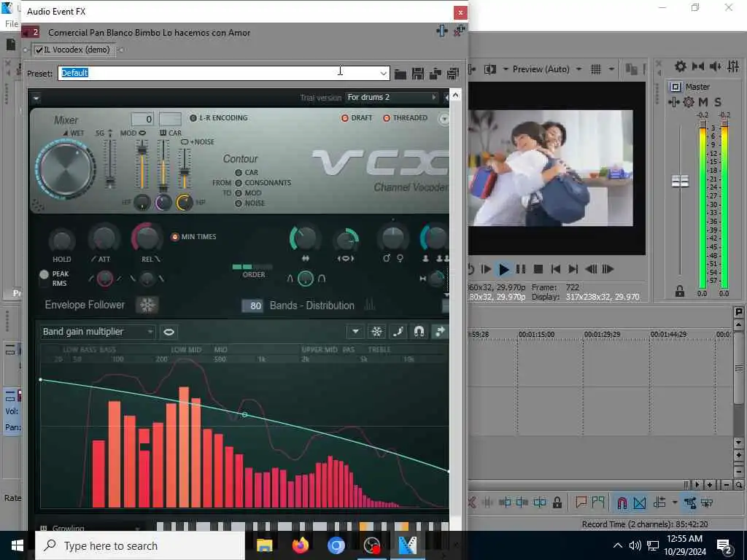This screenshot has height=560, width=747.
Task: Click the 80 bands number field
Action: 252,306
